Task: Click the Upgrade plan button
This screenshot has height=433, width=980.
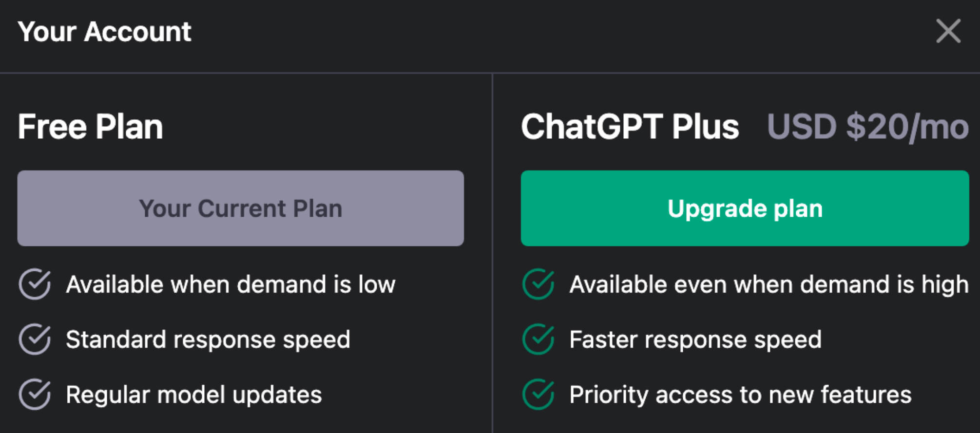Action: click(x=745, y=208)
